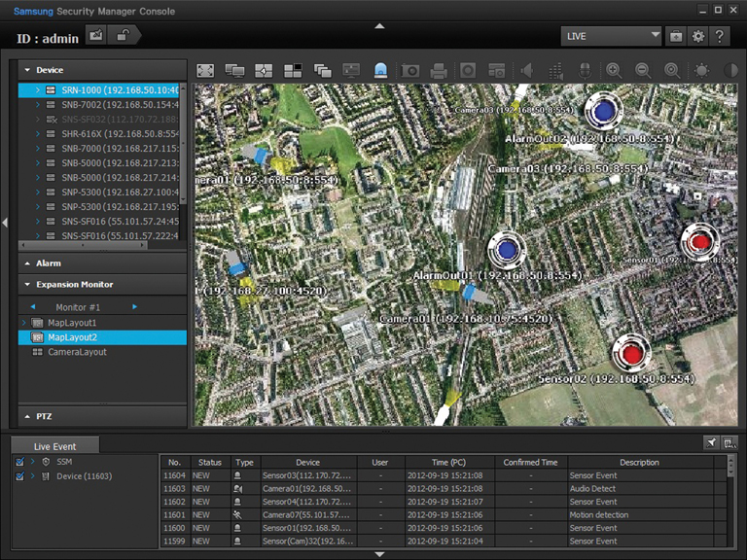Go to next monitor with right arrow
747x560 pixels.
click(x=134, y=307)
